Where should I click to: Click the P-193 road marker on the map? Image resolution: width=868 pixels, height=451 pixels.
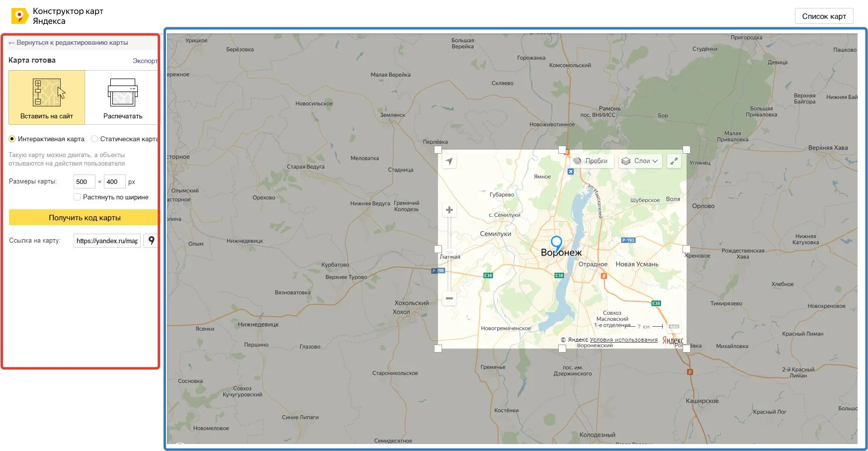pyautogui.click(x=628, y=240)
